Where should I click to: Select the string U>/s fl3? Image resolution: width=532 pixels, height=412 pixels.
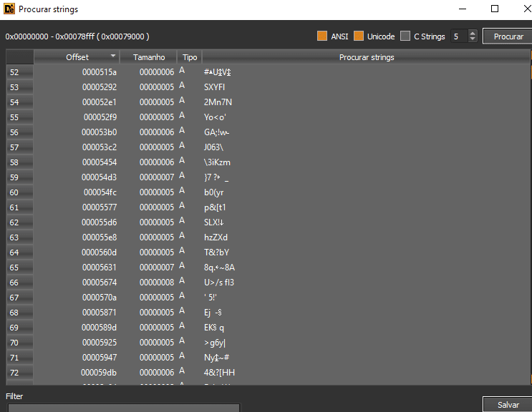(x=219, y=283)
